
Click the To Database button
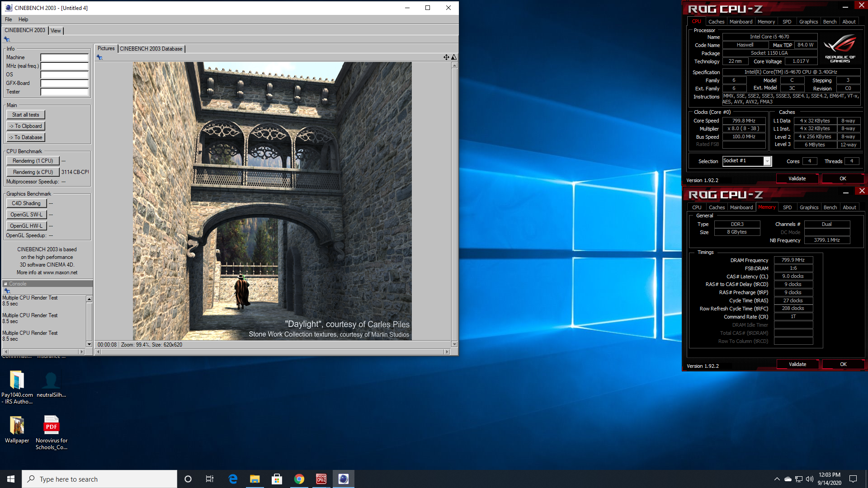point(26,137)
